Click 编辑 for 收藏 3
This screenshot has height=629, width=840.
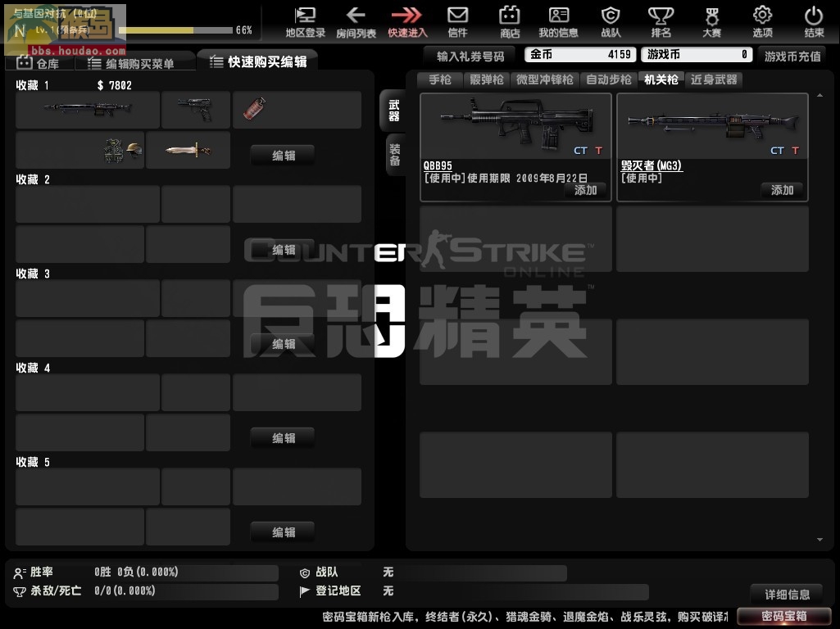284,344
